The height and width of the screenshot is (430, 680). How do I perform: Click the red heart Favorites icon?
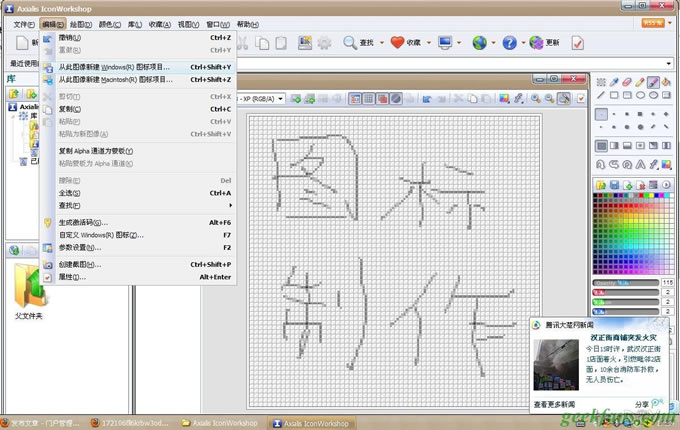397,43
